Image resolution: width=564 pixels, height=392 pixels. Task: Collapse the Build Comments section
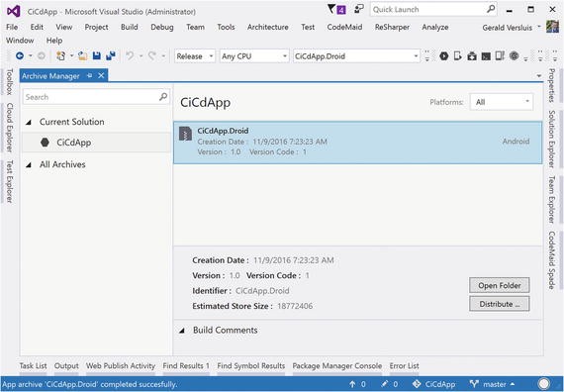click(x=182, y=331)
